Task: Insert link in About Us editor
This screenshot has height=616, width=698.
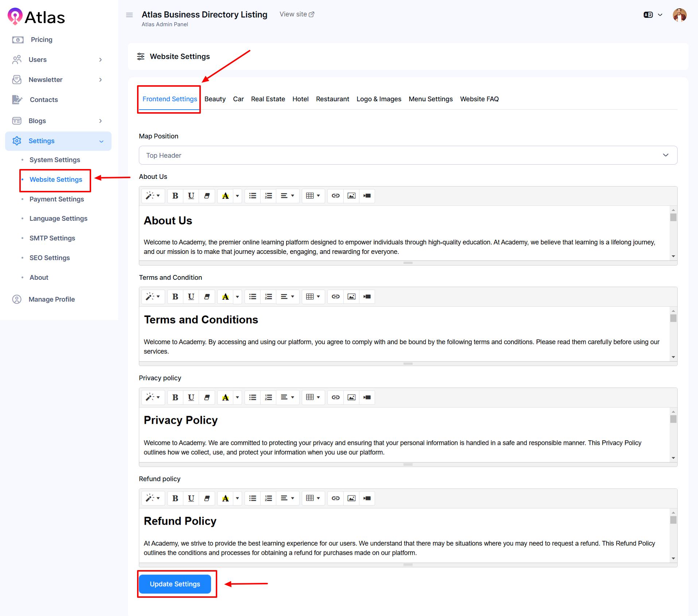Action: pyautogui.click(x=335, y=196)
